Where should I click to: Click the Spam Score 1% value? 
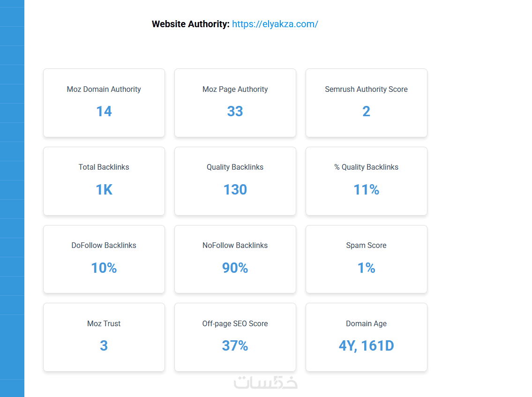coord(366,268)
